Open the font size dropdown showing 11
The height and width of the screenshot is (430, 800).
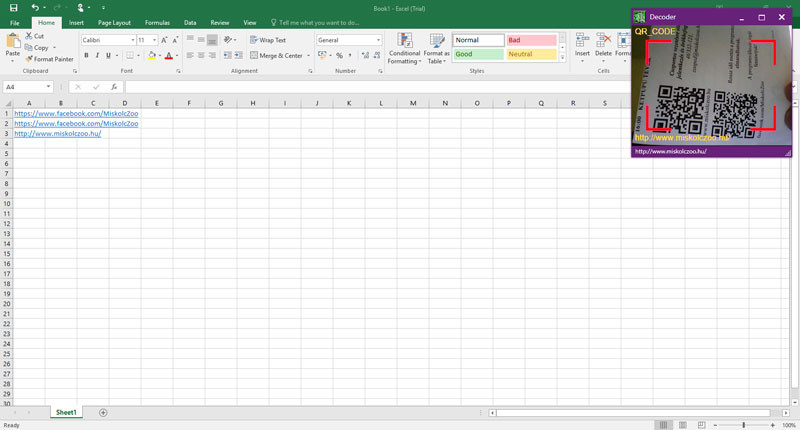click(x=155, y=40)
